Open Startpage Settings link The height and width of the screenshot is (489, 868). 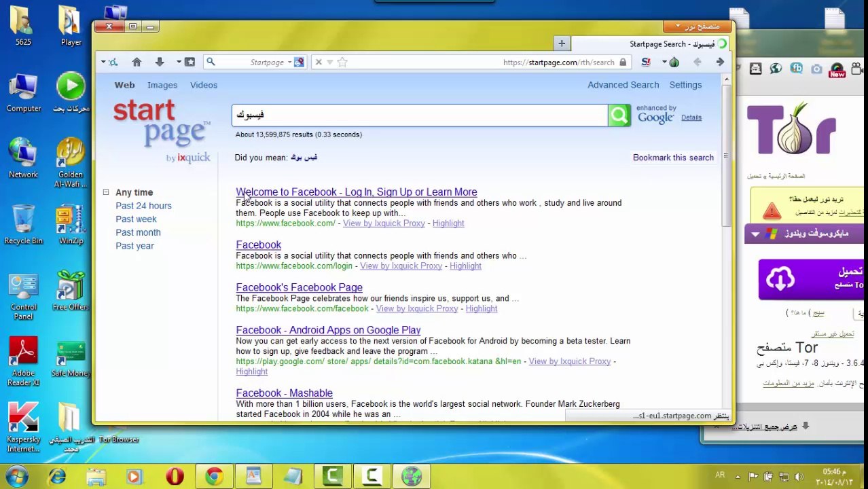click(685, 85)
